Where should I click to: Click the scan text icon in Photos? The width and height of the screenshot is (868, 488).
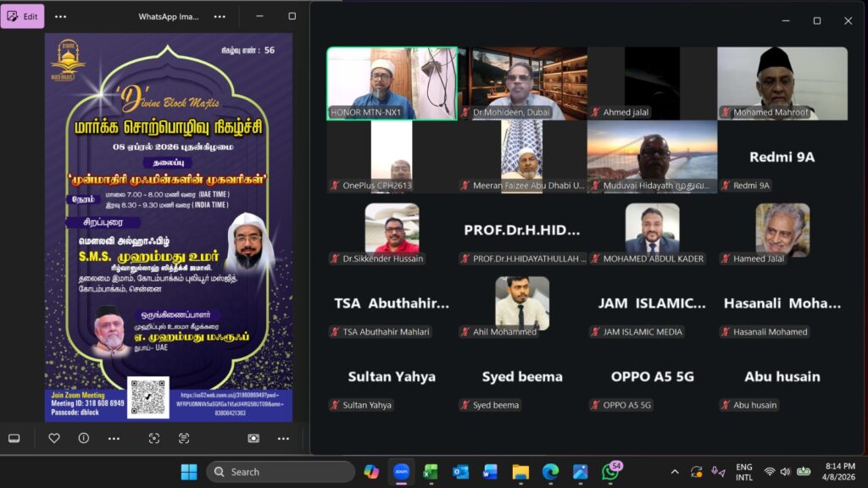tap(184, 438)
